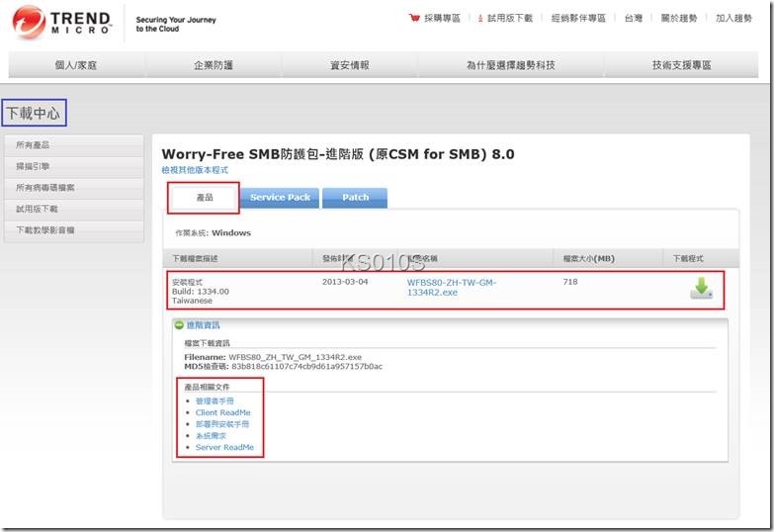The height and width of the screenshot is (532, 774).
Task: Click the 檔案大小(MB) column header
Action: click(x=588, y=258)
